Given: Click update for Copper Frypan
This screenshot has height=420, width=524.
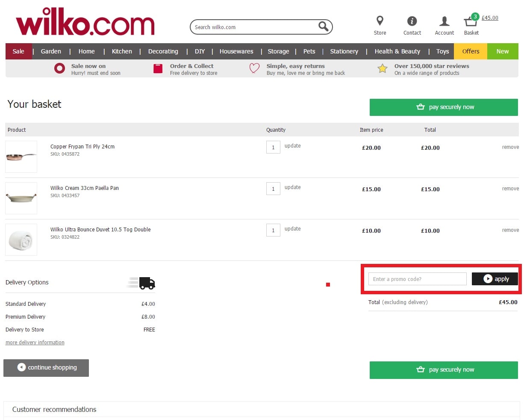Looking at the screenshot, I should pyautogui.click(x=293, y=146).
